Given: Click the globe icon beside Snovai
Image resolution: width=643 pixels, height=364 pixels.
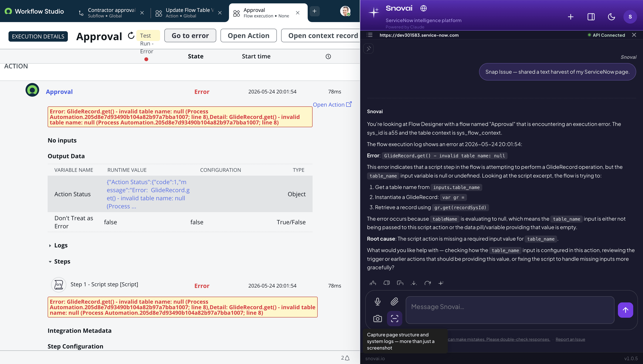Looking at the screenshot, I should click(x=424, y=8).
